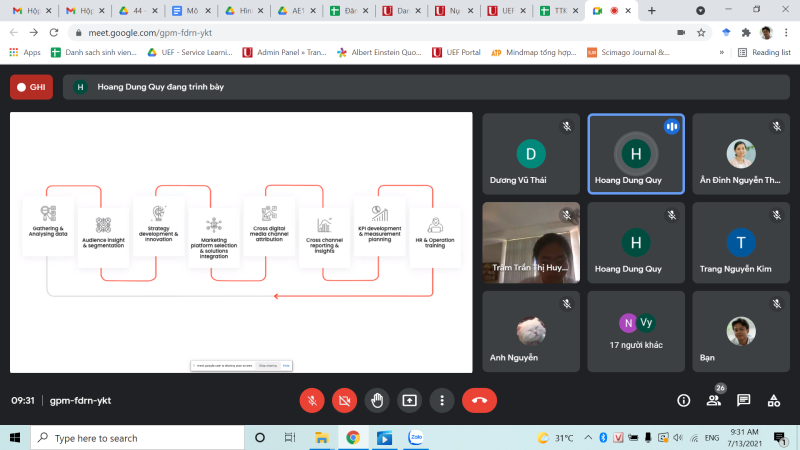The image size is (800, 450).
Task: Open Zalo from the Windows taskbar
Action: (x=415, y=438)
